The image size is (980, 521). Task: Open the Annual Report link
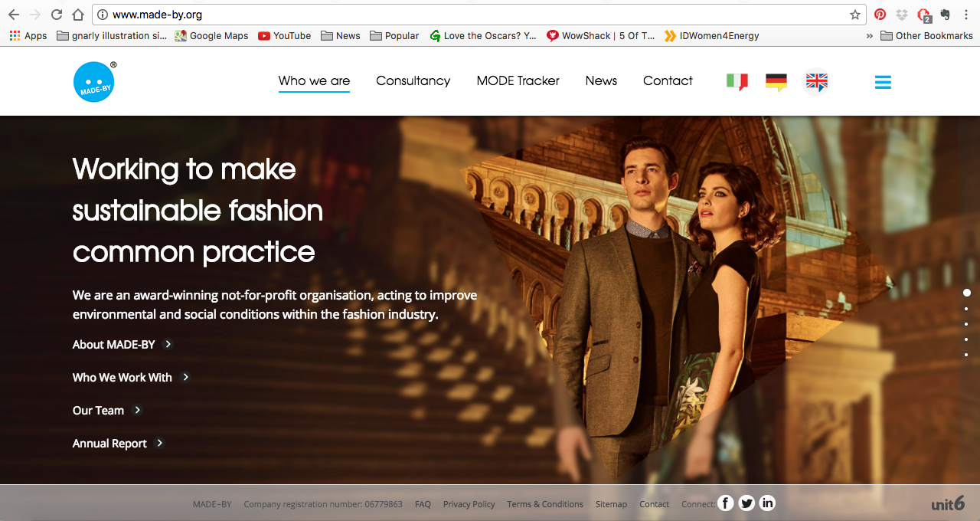[109, 444]
